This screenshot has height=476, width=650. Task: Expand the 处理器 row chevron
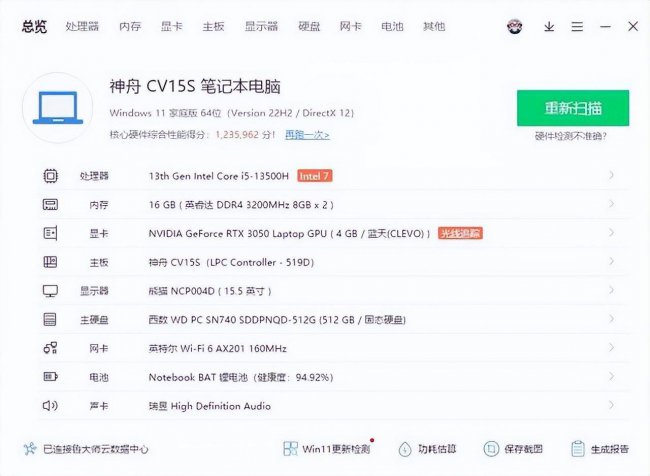coord(611,175)
